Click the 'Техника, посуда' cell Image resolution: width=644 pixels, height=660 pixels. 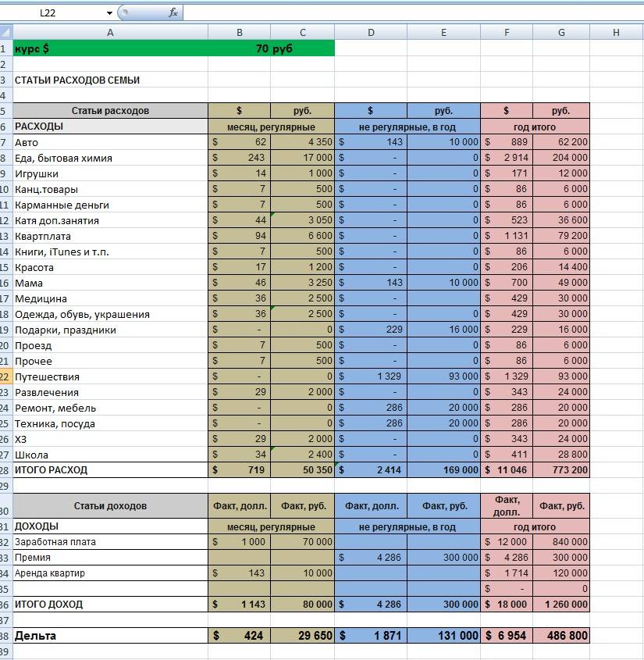tap(110, 423)
